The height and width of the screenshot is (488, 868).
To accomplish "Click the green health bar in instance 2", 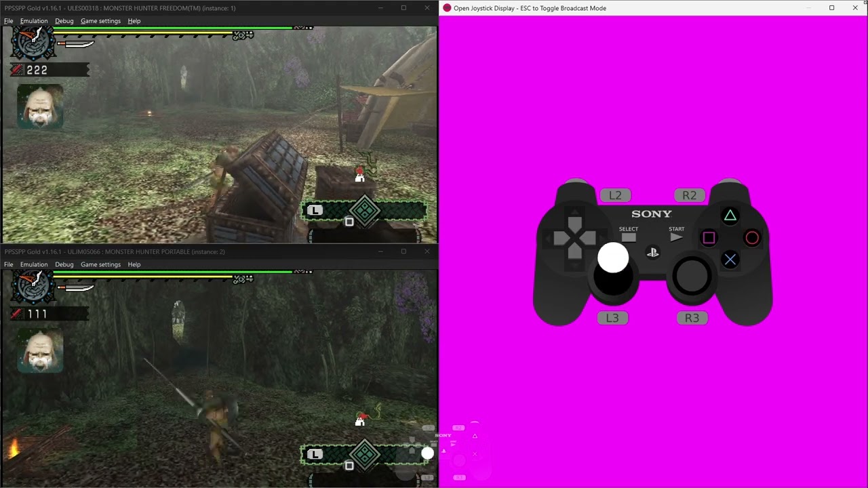I will 173,272.
